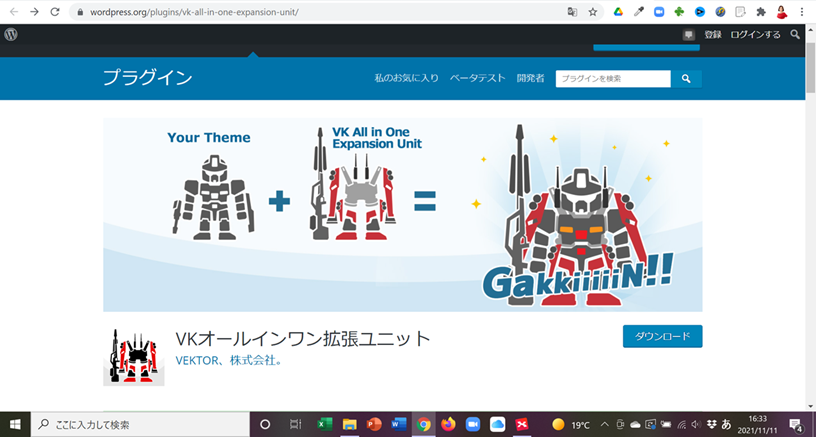Click the scrollbar up arrow

[811, 28]
